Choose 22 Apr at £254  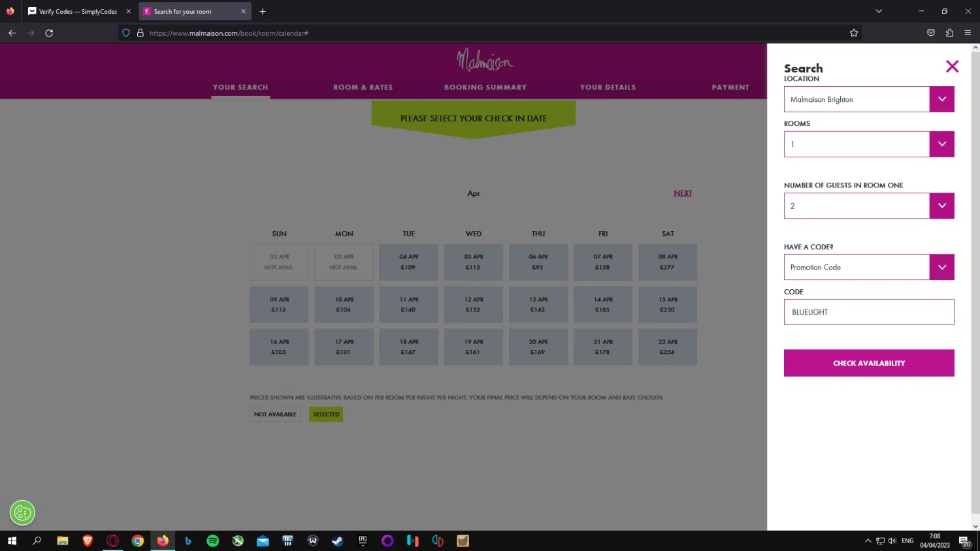pos(668,347)
